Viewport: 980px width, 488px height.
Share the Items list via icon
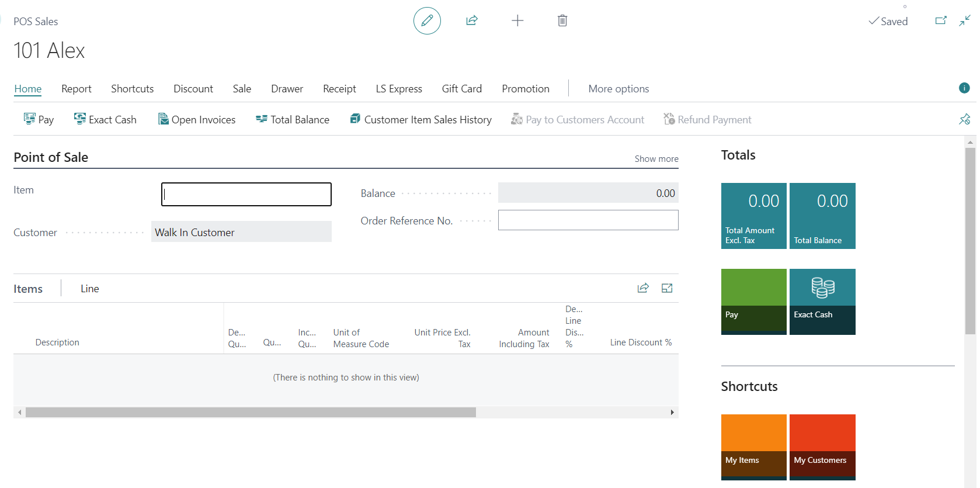(x=643, y=288)
